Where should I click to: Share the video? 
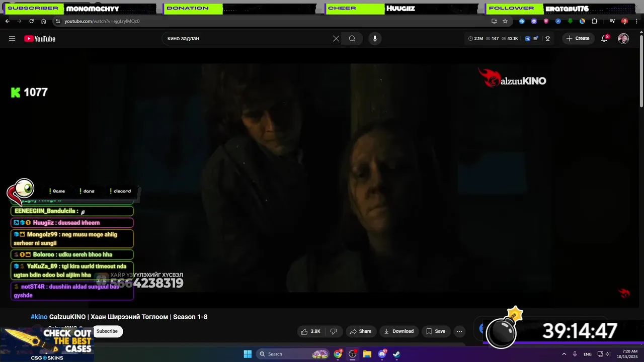pyautogui.click(x=360, y=331)
